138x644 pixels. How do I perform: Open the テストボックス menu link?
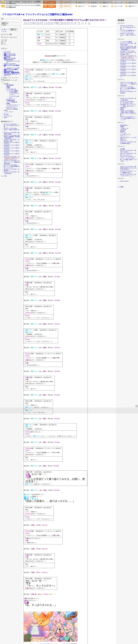(x=8, y=116)
